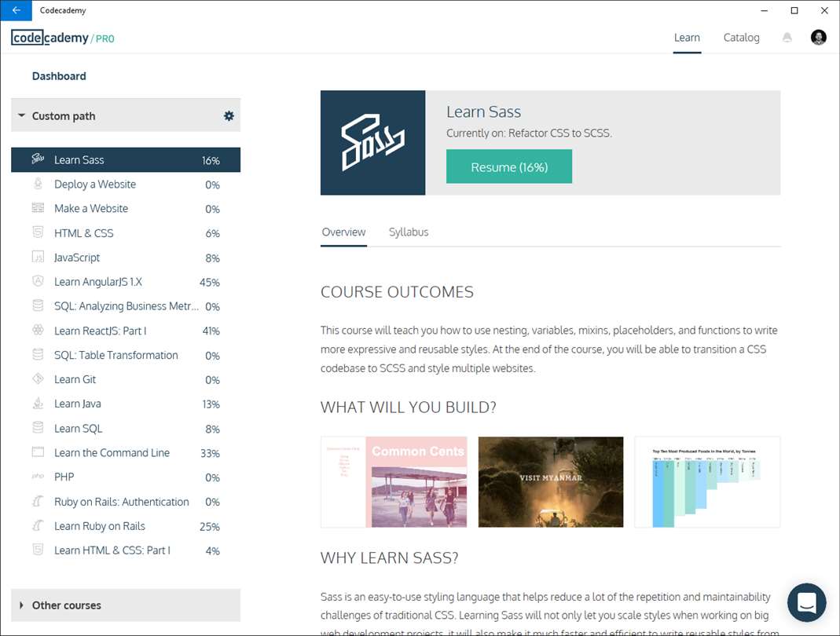This screenshot has width=840, height=636.
Task: Open the user profile avatar
Action: click(818, 38)
